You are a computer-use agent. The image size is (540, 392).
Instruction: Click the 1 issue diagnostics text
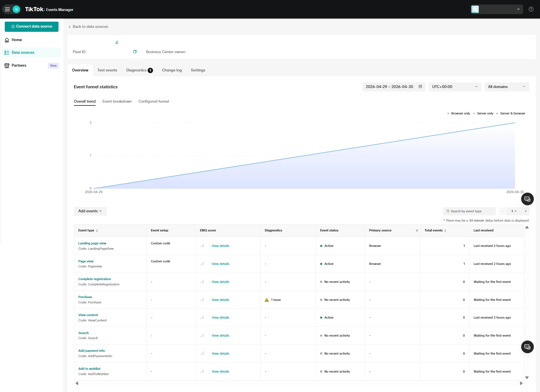(276, 300)
